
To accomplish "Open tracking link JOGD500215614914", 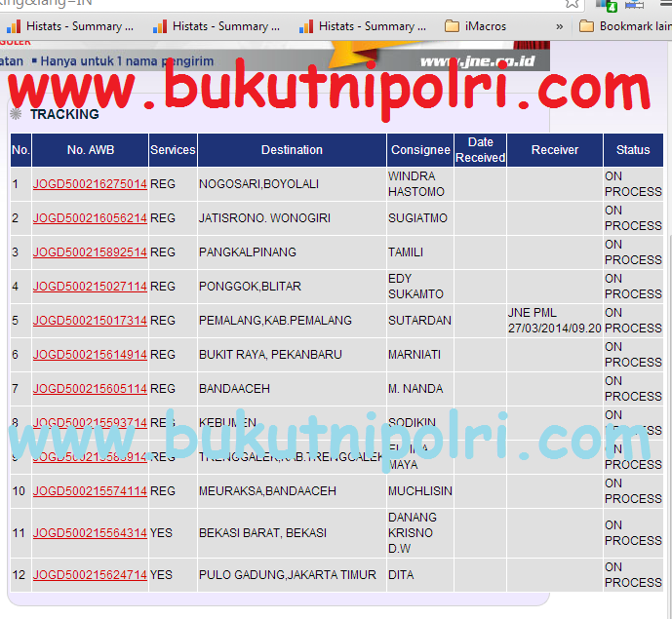I will coord(90,355).
